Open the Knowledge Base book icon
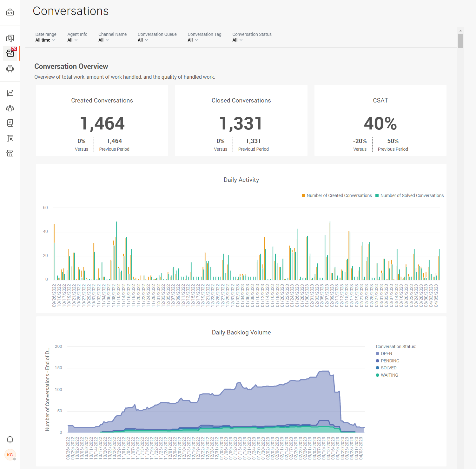This screenshot has width=476, height=469. coord(10,123)
